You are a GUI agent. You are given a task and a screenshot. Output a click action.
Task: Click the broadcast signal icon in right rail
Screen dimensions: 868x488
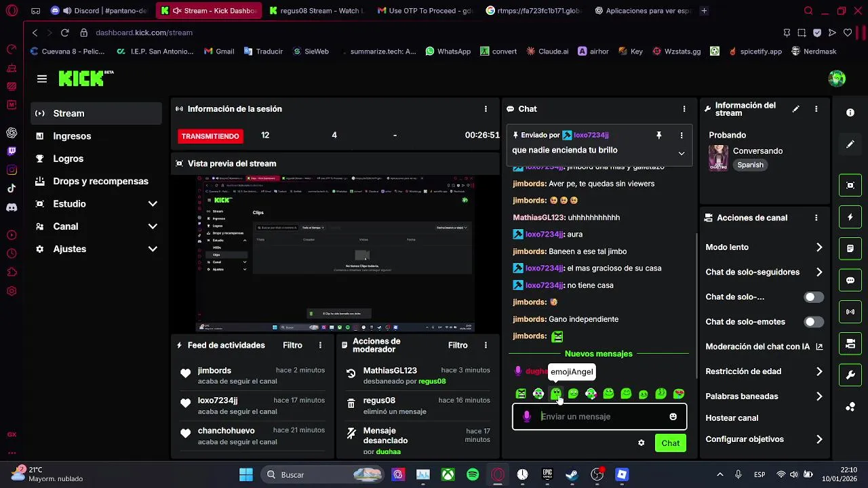coord(850,312)
